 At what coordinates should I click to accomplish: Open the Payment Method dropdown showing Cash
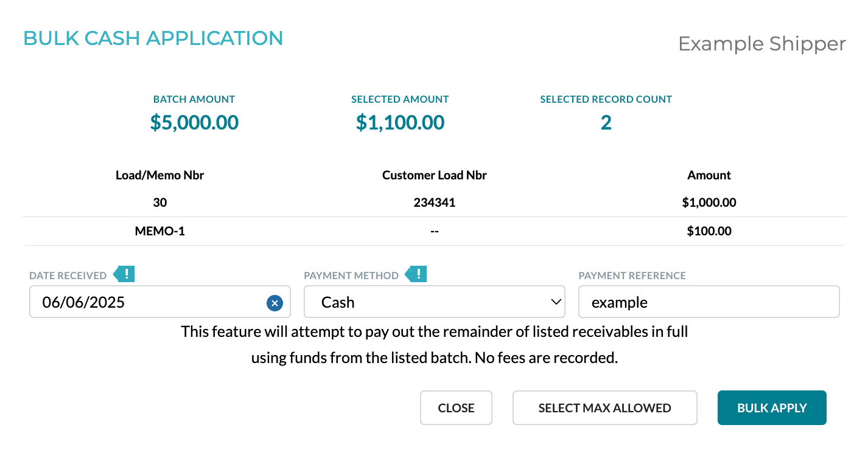tap(435, 302)
